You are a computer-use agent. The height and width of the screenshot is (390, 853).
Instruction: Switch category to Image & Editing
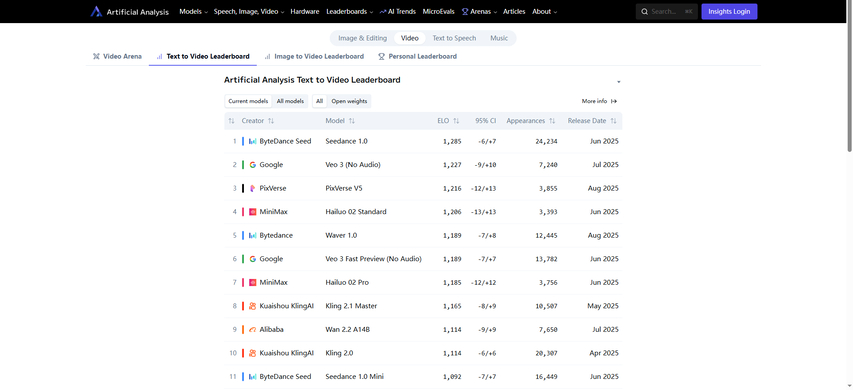pyautogui.click(x=362, y=38)
